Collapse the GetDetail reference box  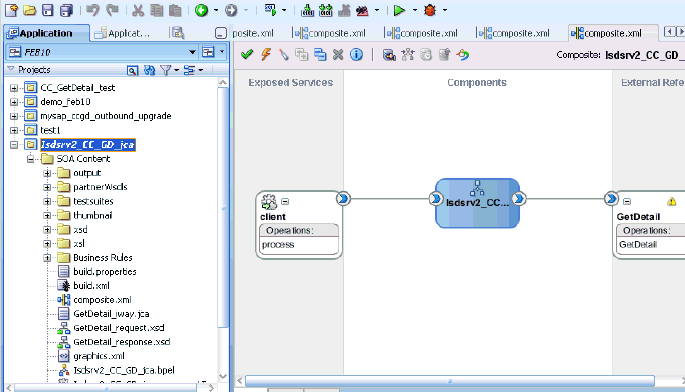(x=627, y=201)
